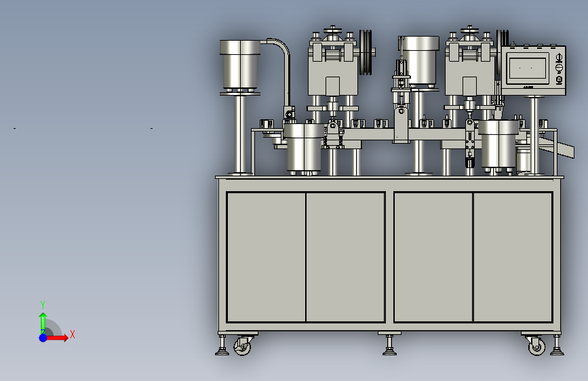This screenshot has width=588, height=381.
Task: Select the control panel touchscreen on the machine
Action: point(527,68)
